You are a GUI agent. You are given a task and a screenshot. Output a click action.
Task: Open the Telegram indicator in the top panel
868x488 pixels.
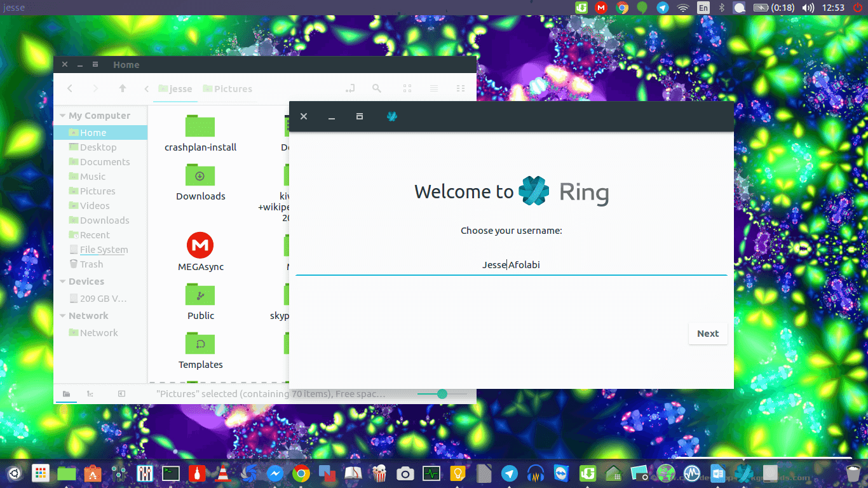pyautogui.click(x=663, y=8)
